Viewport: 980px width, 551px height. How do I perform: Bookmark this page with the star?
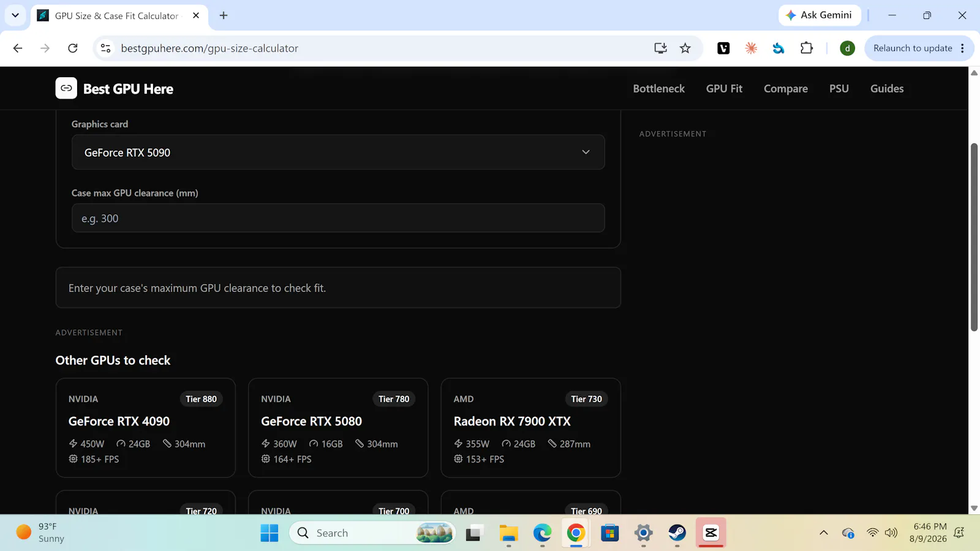click(685, 48)
